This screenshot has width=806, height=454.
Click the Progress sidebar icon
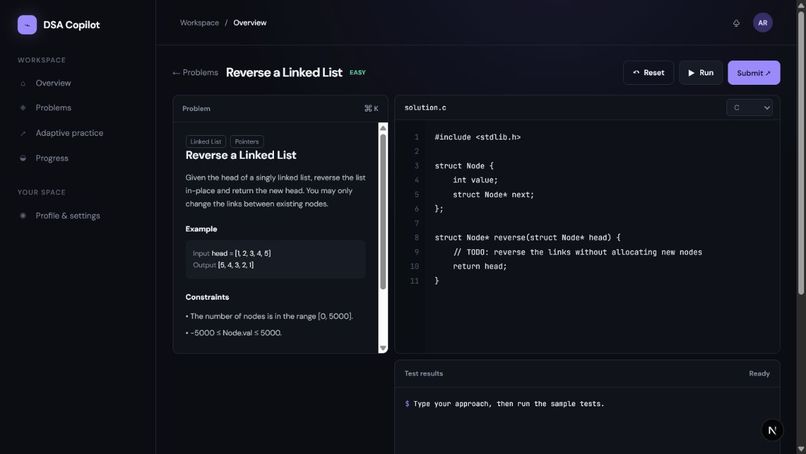(23, 158)
